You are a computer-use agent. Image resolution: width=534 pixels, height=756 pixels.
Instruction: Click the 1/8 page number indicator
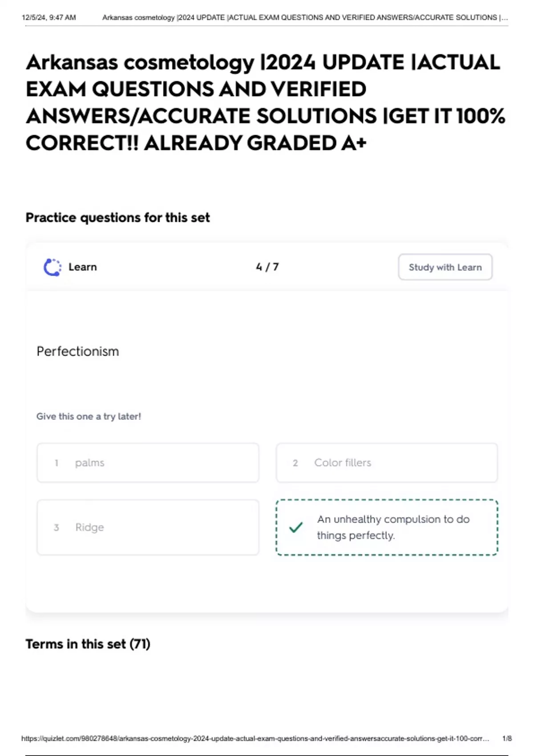pos(507,739)
